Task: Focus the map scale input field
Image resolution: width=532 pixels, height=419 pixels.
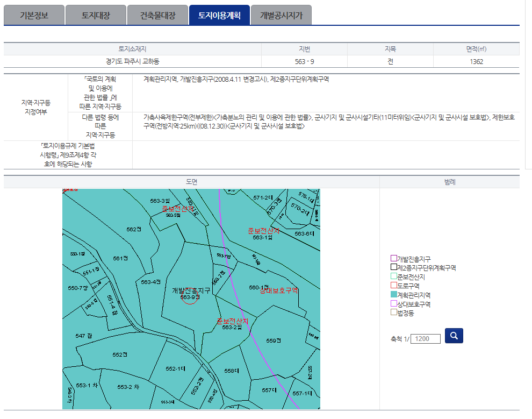Action: (425, 339)
